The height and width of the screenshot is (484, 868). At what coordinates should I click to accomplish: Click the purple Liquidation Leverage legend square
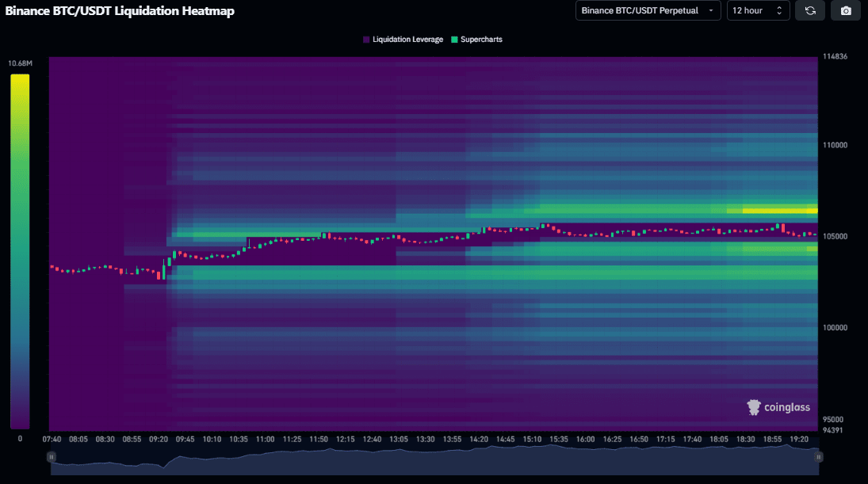(366, 39)
